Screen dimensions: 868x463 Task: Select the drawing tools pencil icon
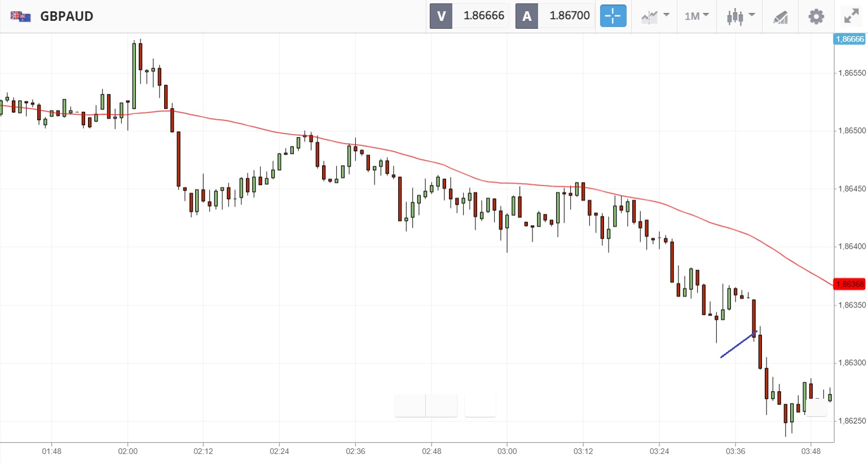pos(781,17)
